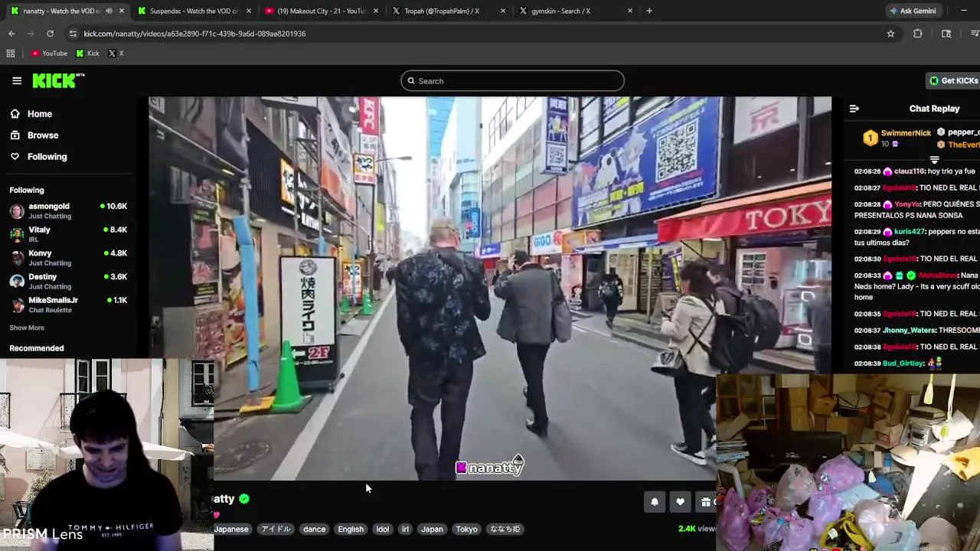The image size is (980, 551).
Task: Close the Suspendas tab
Action: tap(248, 11)
